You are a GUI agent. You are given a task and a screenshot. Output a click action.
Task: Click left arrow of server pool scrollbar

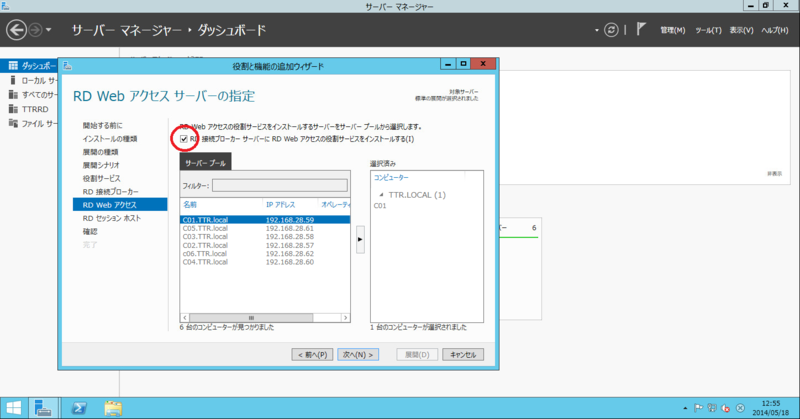tap(185, 317)
